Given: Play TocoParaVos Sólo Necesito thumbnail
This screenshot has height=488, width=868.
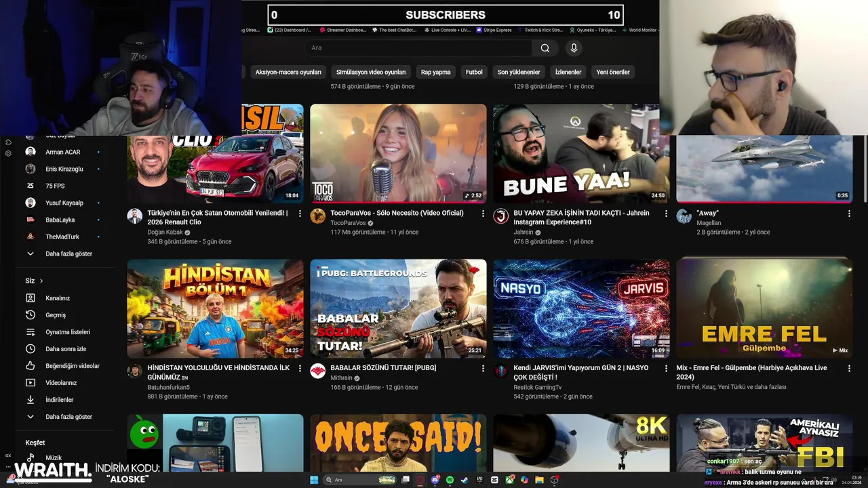Looking at the screenshot, I should click(398, 153).
